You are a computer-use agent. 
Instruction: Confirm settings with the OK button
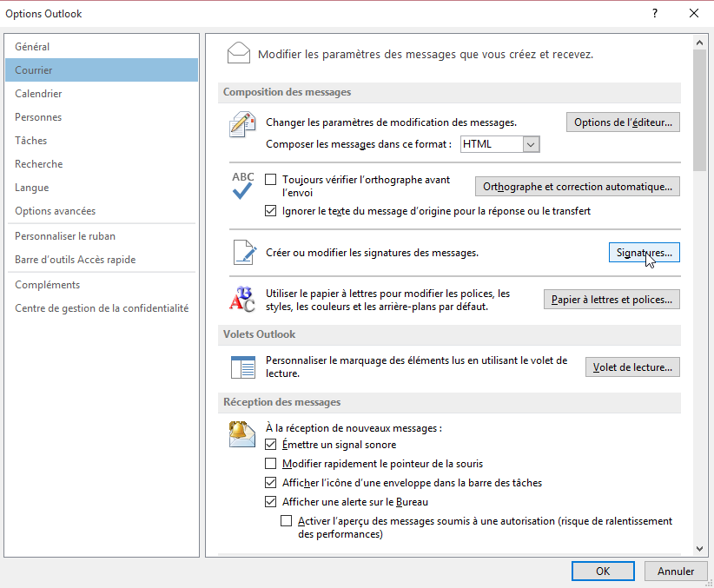603,571
